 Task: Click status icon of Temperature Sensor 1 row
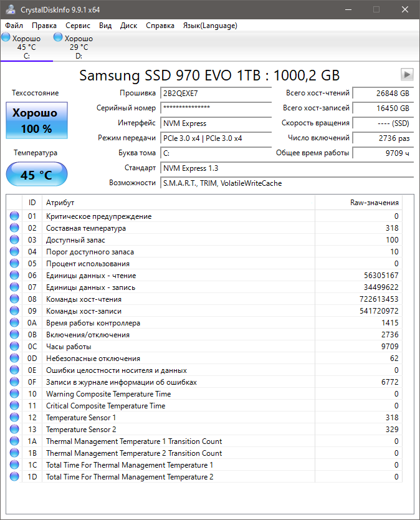pos(14,417)
